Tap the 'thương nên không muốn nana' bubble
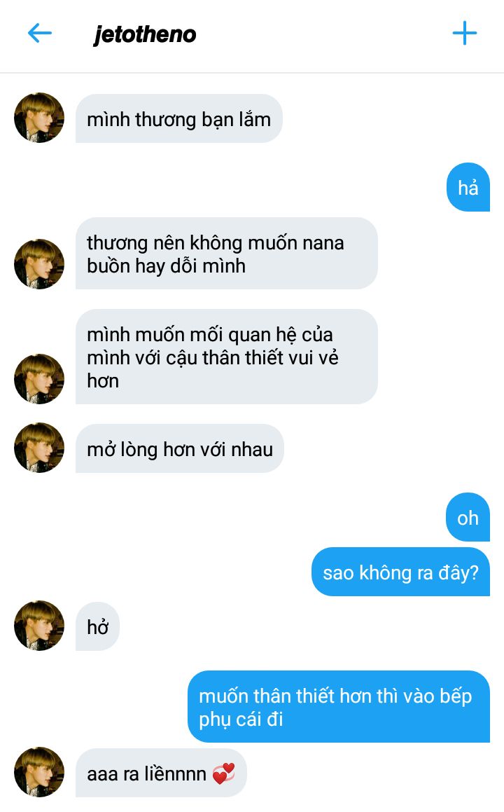This screenshot has height=812, width=504. pyautogui.click(x=227, y=253)
